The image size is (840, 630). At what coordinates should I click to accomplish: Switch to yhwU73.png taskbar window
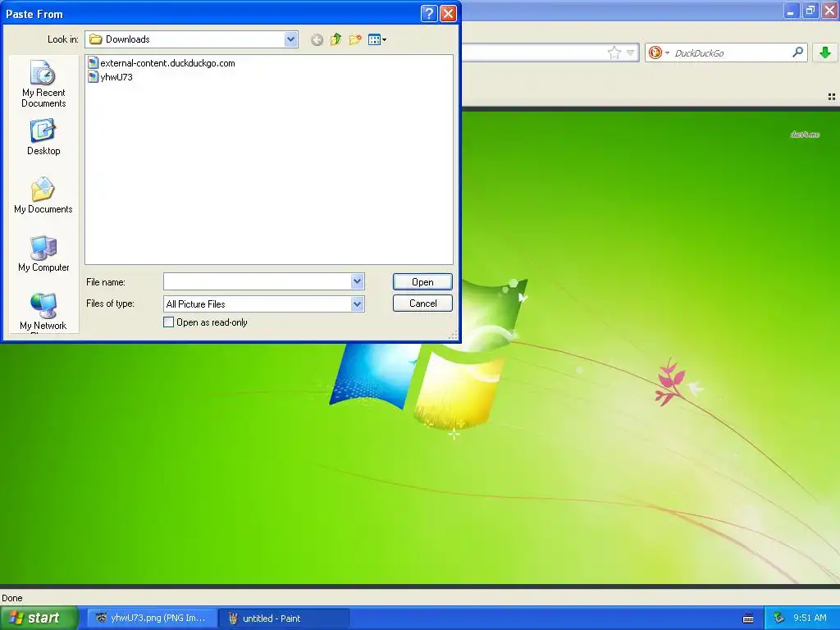coord(152,619)
